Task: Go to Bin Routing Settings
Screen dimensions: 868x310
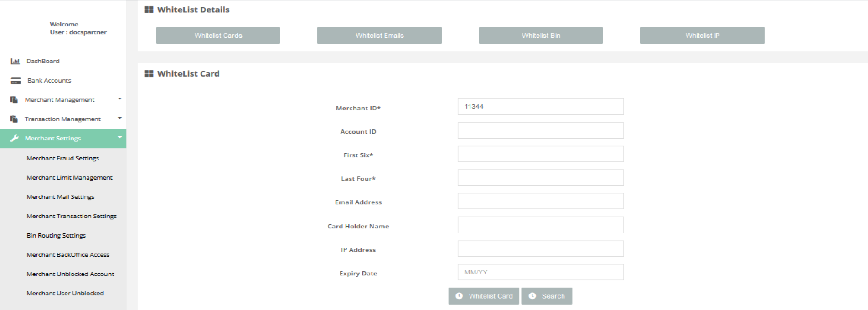Action: (56, 236)
